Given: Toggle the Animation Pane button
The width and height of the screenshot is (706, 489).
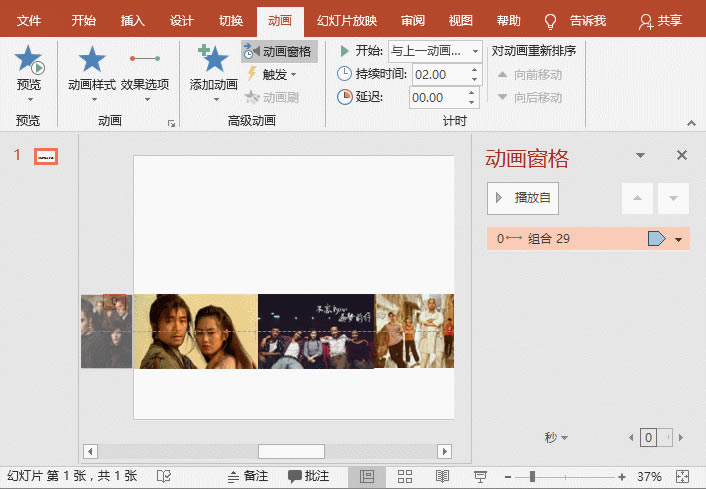Looking at the screenshot, I should tap(279, 51).
